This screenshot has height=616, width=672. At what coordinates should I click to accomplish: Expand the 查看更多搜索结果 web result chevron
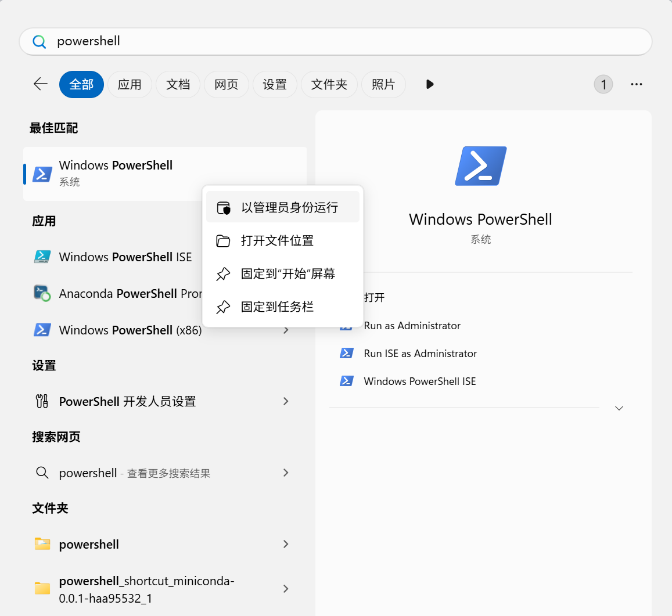tap(286, 473)
